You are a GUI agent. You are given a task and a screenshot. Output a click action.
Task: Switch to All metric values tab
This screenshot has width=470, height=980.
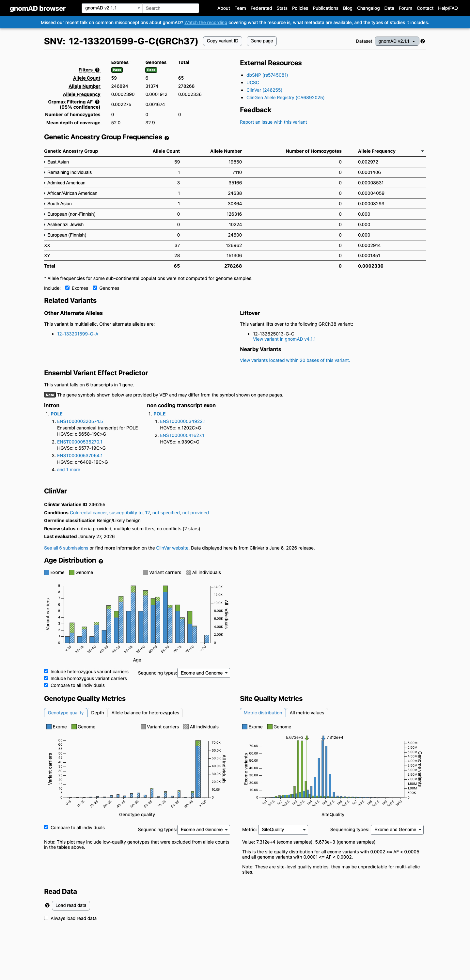click(307, 712)
